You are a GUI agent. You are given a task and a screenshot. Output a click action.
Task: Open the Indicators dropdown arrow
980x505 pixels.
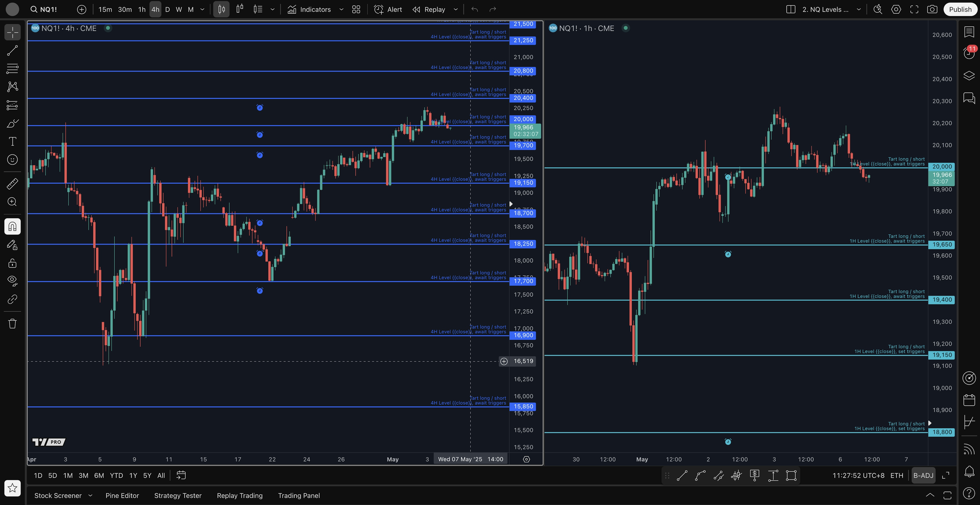tap(341, 9)
